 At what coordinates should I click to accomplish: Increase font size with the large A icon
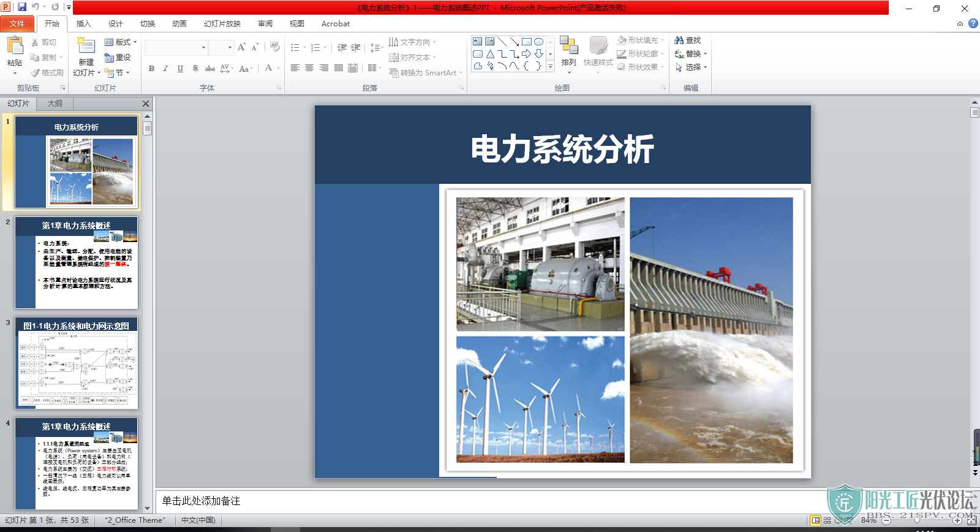pos(241,47)
